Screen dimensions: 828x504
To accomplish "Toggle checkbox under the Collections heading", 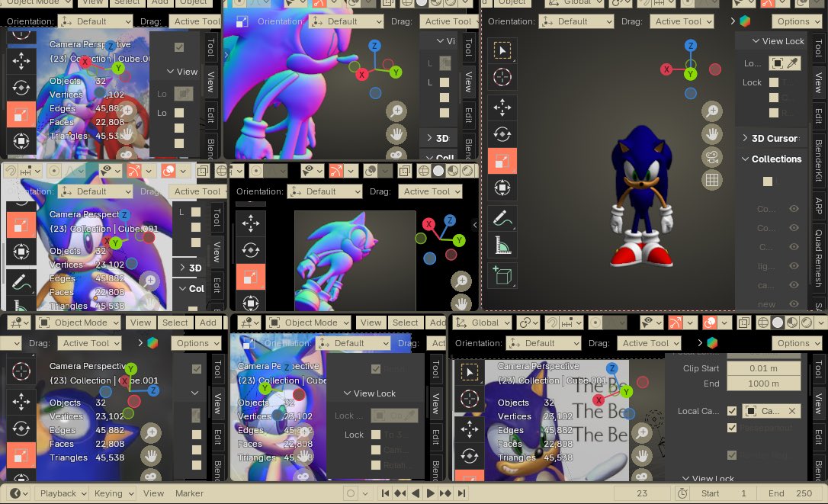I will [768, 181].
